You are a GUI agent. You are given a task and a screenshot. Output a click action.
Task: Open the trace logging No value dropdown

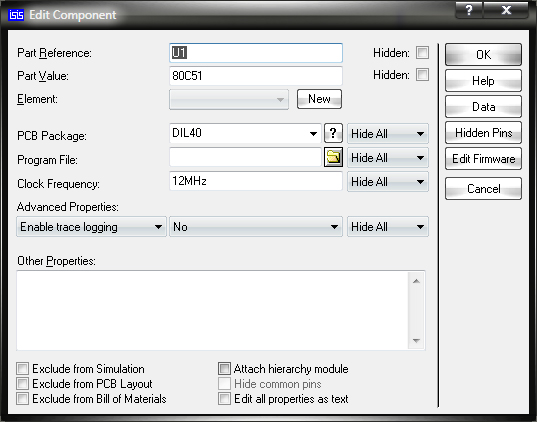pyautogui.click(x=256, y=227)
